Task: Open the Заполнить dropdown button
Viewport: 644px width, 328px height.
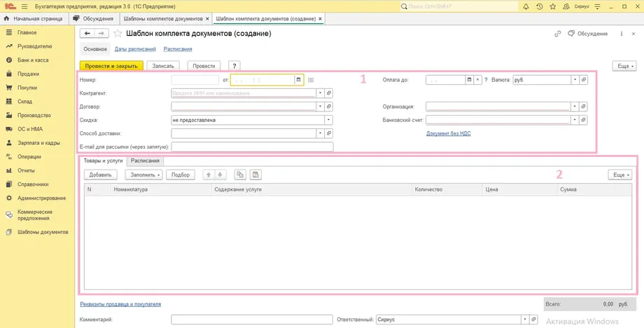Action: point(144,175)
